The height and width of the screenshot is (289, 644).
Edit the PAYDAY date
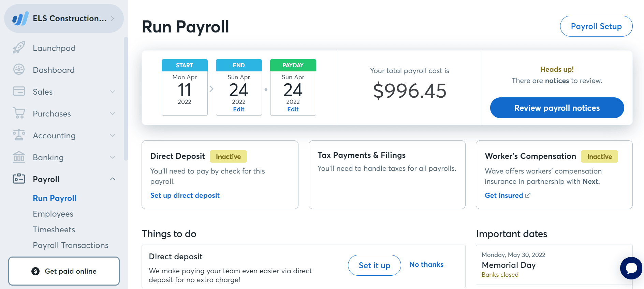coord(293,109)
